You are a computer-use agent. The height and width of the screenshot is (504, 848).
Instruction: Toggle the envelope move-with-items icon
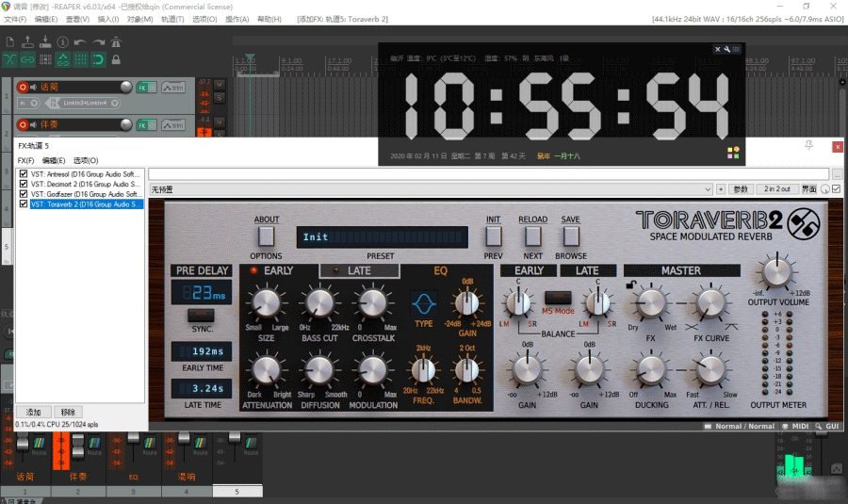click(63, 59)
